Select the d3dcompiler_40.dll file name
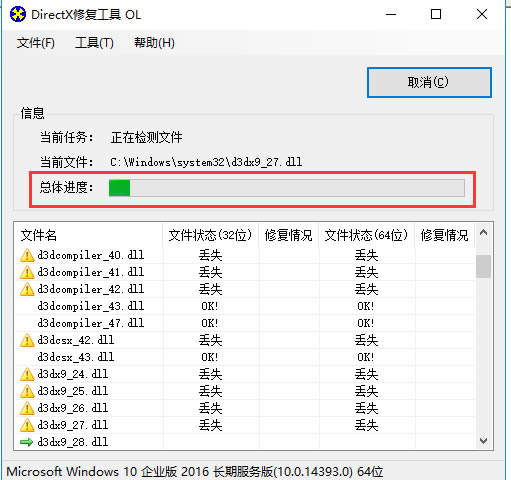Viewport: 511px width, 480px height. 91,255
